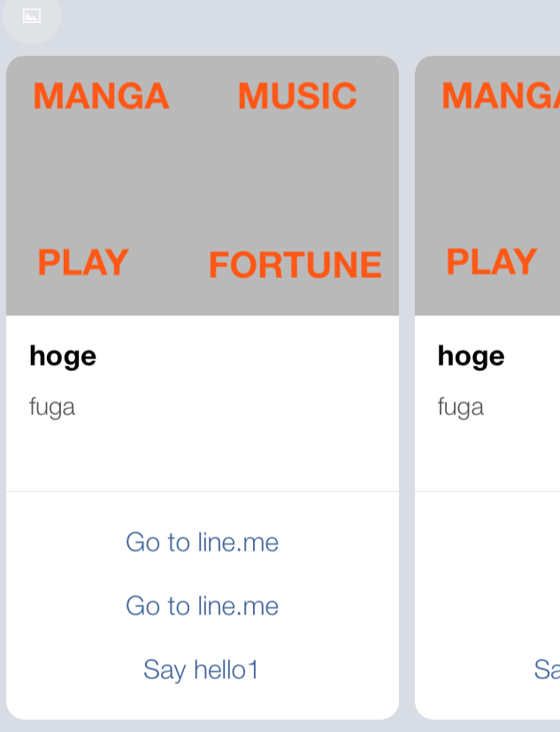Click the partially visible Say button on second card
Viewport: 560px width, 732px height.
547,670
